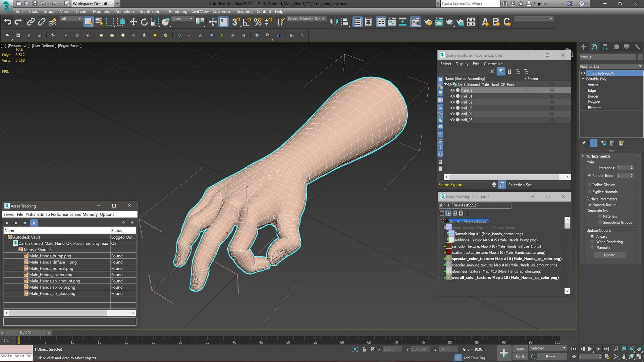Toggle the Smooth Result checkbox
644x362 pixels.
[x=590, y=205]
